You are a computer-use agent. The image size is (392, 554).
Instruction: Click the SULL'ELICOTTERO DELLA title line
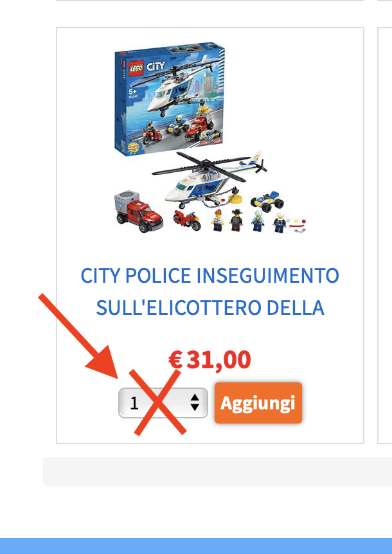tap(209, 308)
